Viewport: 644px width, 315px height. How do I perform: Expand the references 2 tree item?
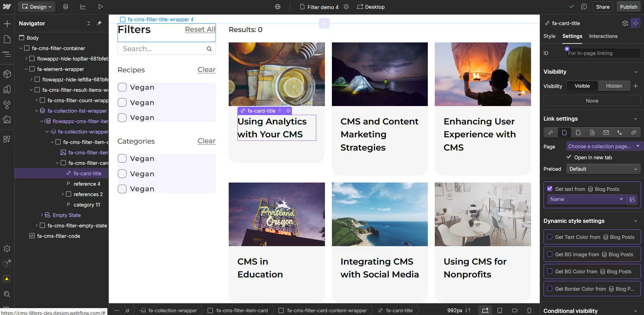[63, 194]
